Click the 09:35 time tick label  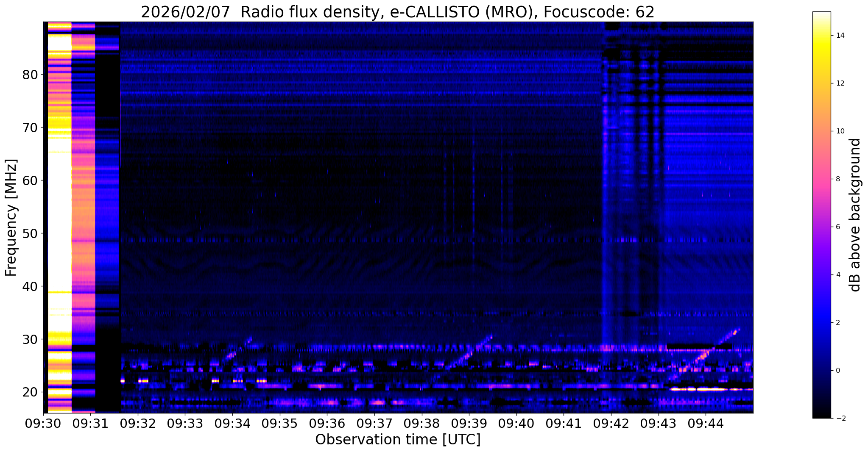click(x=280, y=423)
